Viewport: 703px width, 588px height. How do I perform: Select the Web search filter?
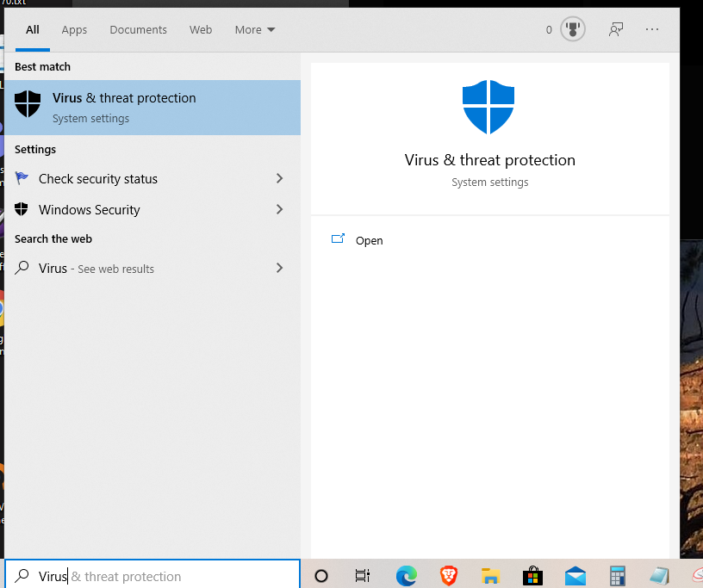pyautogui.click(x=201, y=29)
